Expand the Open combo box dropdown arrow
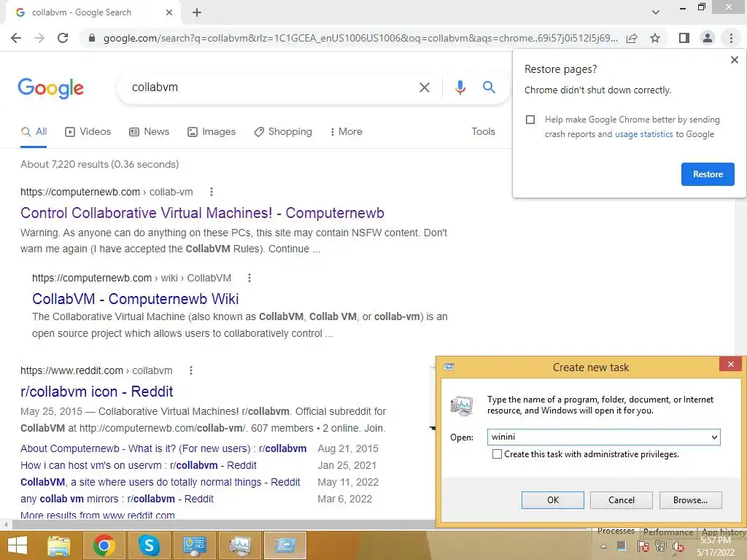 (x=714, y=437)
